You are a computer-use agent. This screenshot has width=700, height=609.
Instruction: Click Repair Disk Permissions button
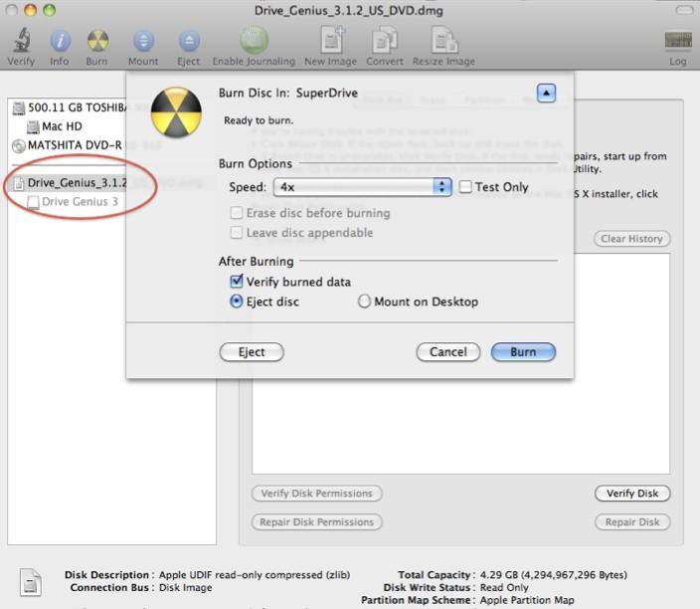[316, 521]
